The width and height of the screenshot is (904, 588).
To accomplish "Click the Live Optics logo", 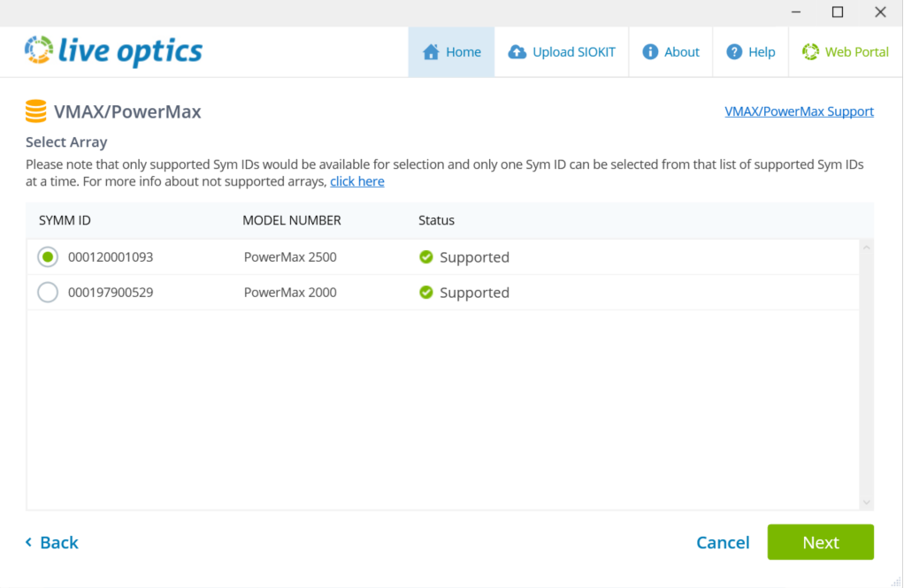I will 113,51.
